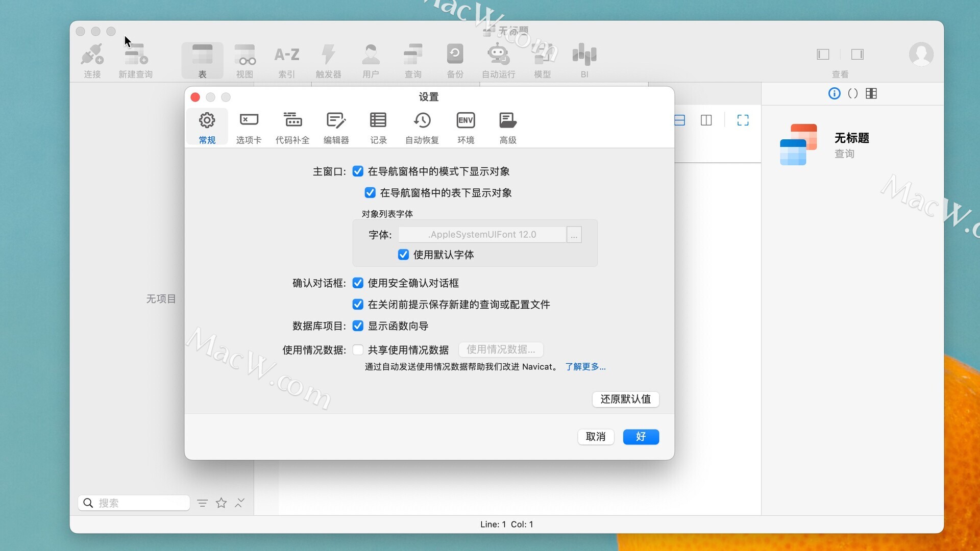This screenshot has width=980, height=551.
Task: Click the grid layout icon in right panel
Action: (871, 93)
